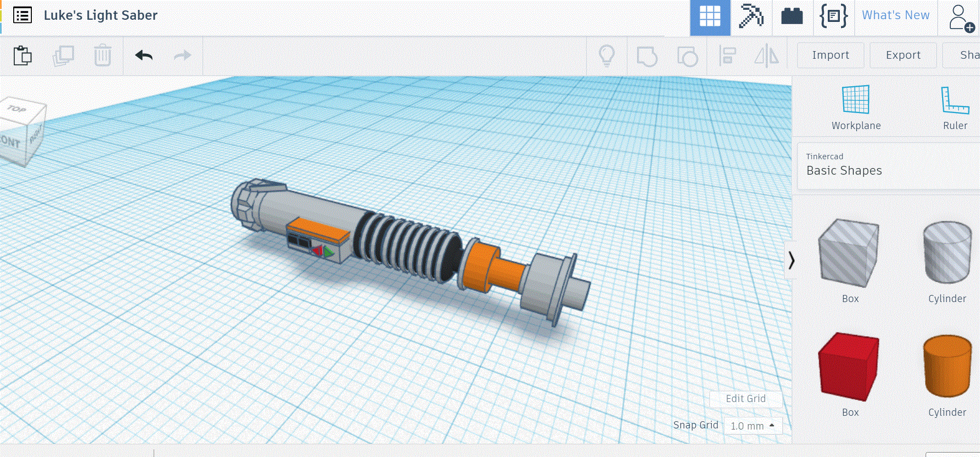980x457 pixels.
Task: Click the add collaborator profile icon
Action: 961,18
